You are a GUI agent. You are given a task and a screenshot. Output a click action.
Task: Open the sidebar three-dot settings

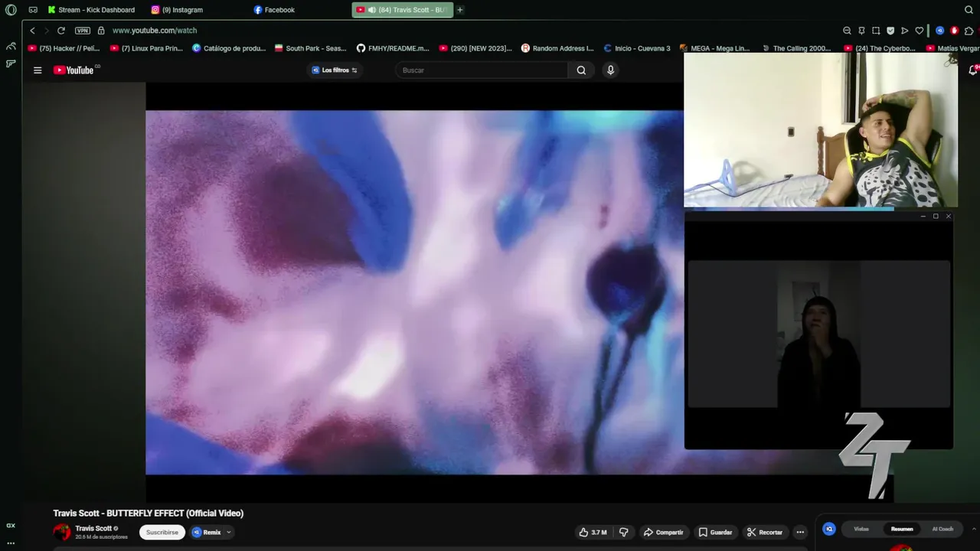(x=11, y=543)
